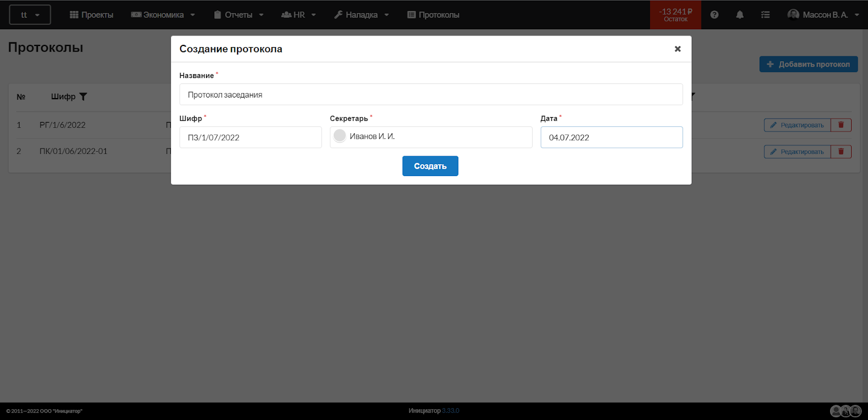
Task: Click the Протоколы page heading
Action: click(x=46, y=47)
